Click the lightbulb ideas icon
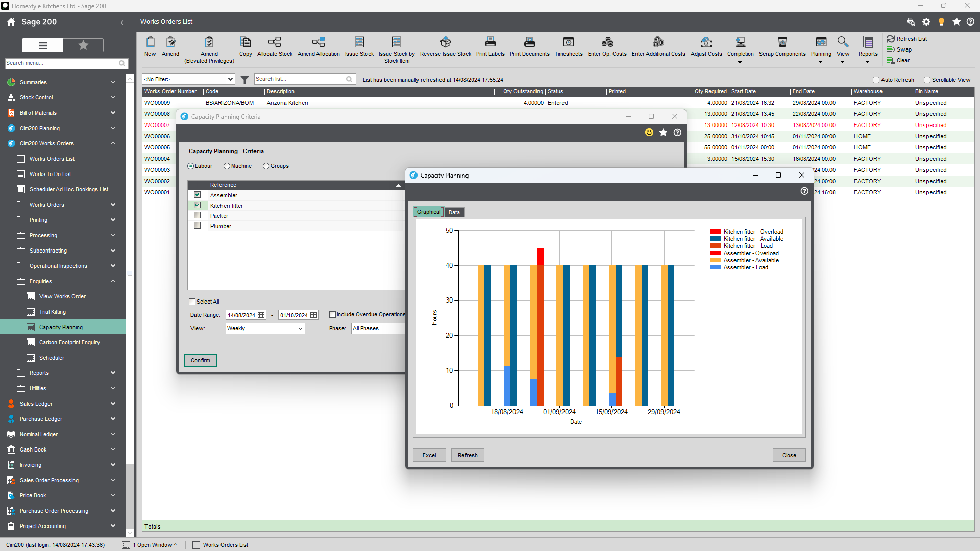The width and height of the screenshot is (980, 551). [x=941, y=22]
